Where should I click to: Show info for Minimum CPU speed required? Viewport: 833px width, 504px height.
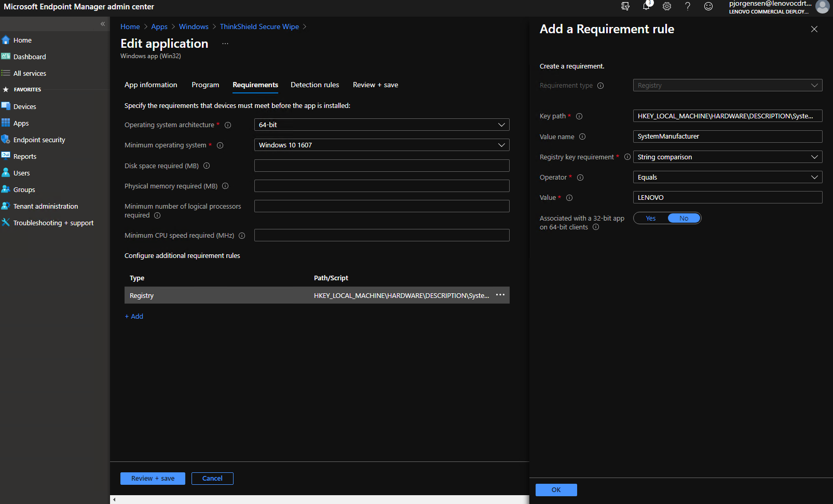click(x=242, y=236)
